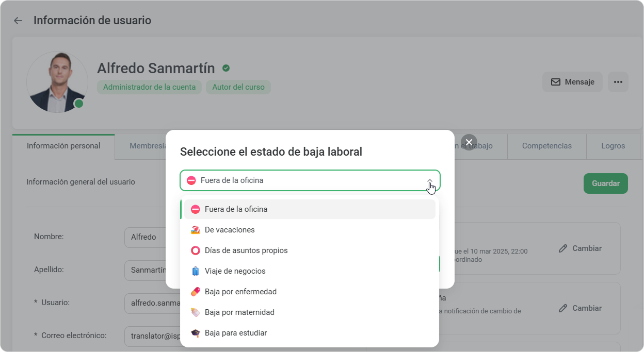Click the Baja por maternidad icon

(195, 312)
